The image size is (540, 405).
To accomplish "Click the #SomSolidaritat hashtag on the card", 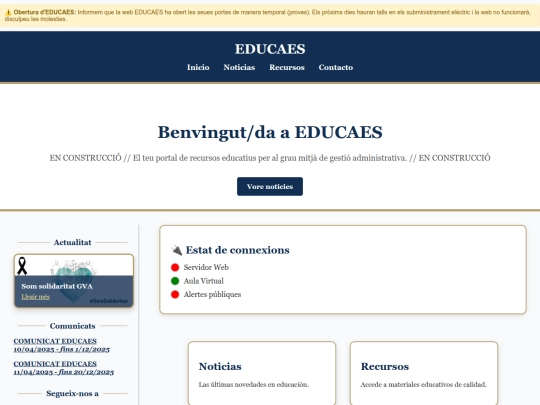I will click(x=108, y=301).
